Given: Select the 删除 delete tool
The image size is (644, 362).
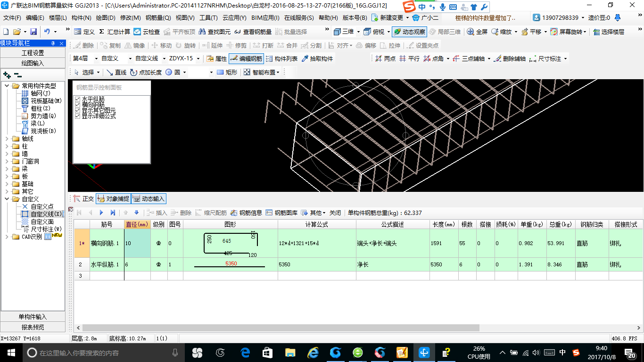Looking at the screenshot, I should point(83,45).
